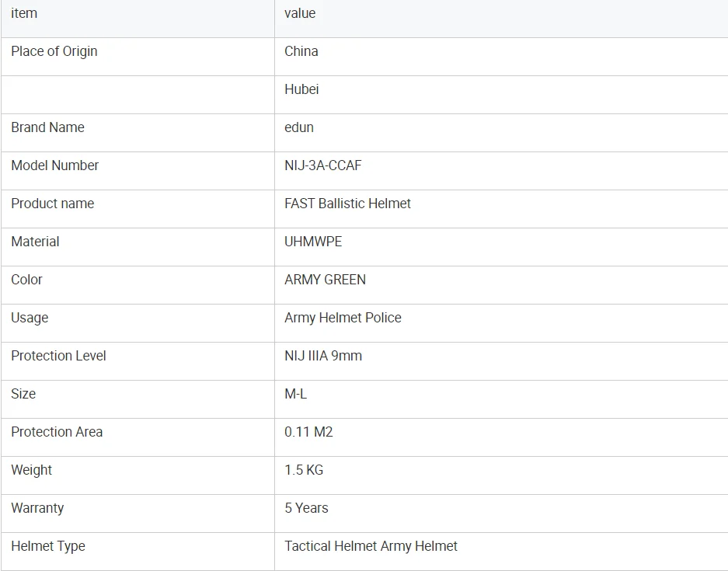The height and width of the screenshot is (571, 728).
Task: Click the 'FAST Ballistic Helmet' text
Action: 347,204
